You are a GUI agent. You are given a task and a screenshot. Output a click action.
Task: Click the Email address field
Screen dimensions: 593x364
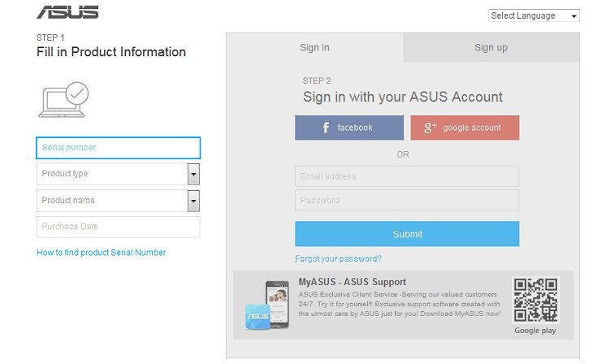(x=406, y=176)
